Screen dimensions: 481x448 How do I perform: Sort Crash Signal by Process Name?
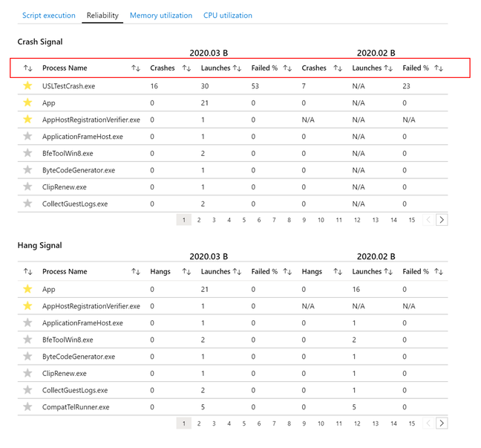click(136, 68)
